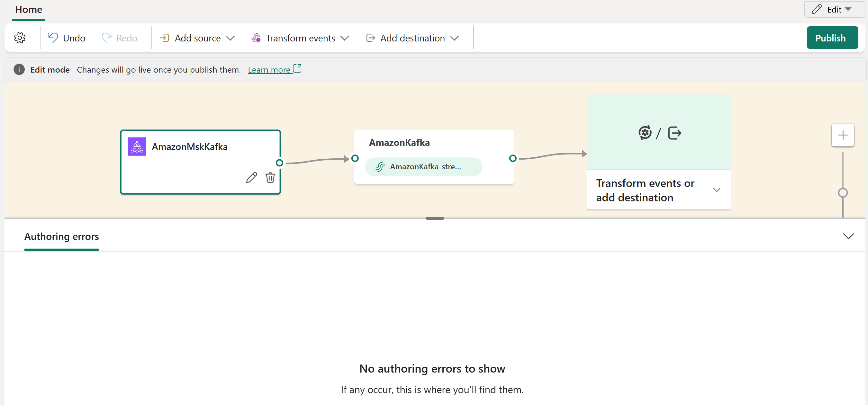Click the Add source icon in toolbar
Screen dimensions: 868x405
click(165, 38)
